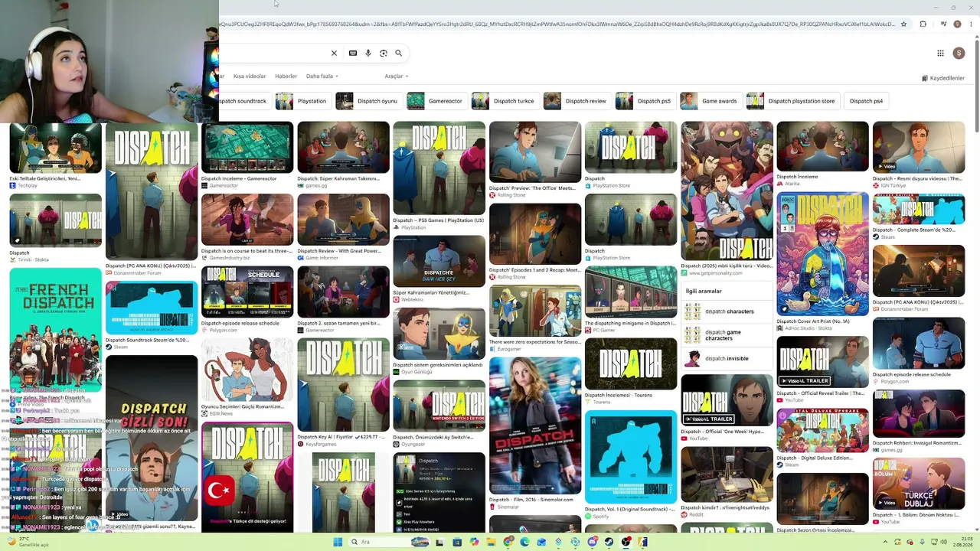Viewport: 980px width, 551px height.
Task: Show hidden system tray icons
Action: 884,542
